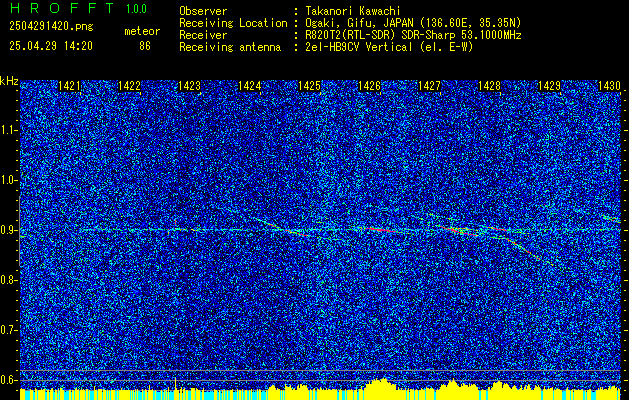629x400 pixels.
Task: Click the HROFFT title text
Action: (x=61, y=8)
